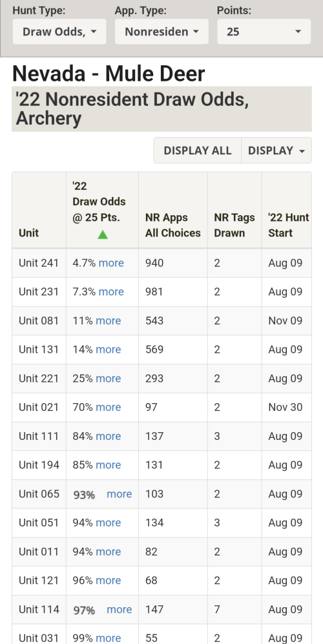Open the DISPLAY dropdown caret button

[x=276, y=151]
